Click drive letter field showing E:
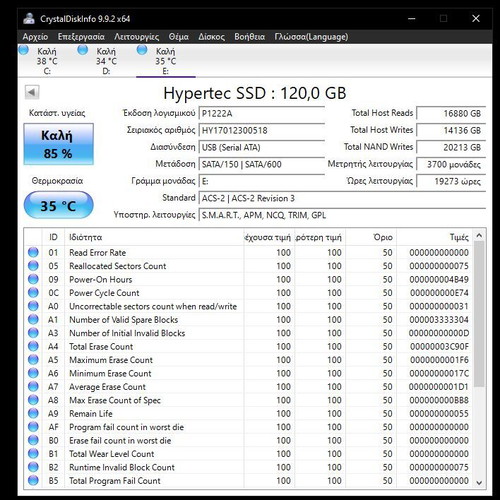Image resolution: width=500 pixels, height=500 pixels. pos(262,181)
